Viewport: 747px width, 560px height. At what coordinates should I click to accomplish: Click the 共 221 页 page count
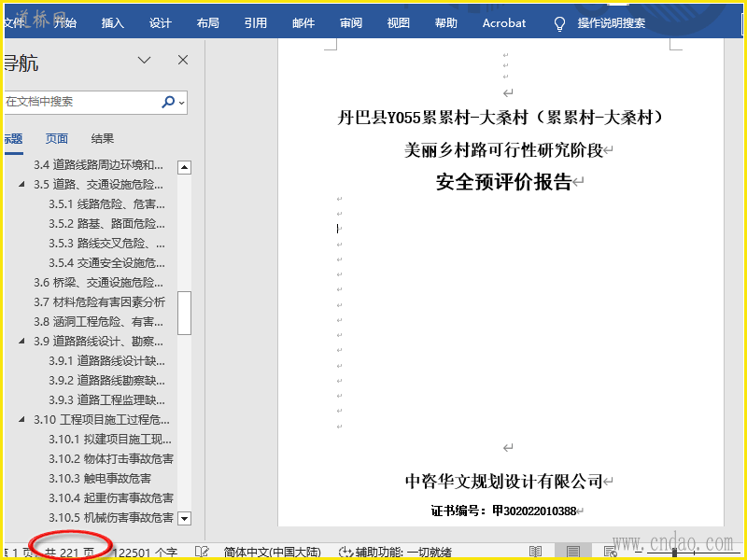[x=69, y=553]
